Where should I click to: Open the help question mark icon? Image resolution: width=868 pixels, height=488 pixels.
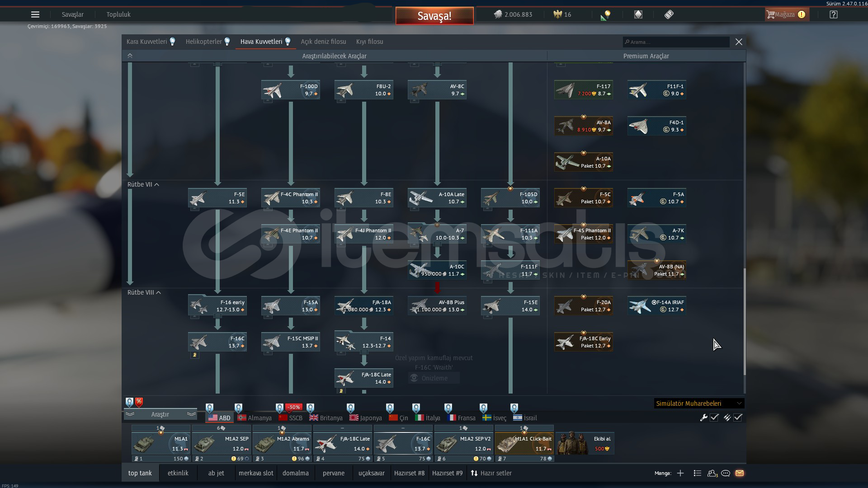[x=834, y=14]
